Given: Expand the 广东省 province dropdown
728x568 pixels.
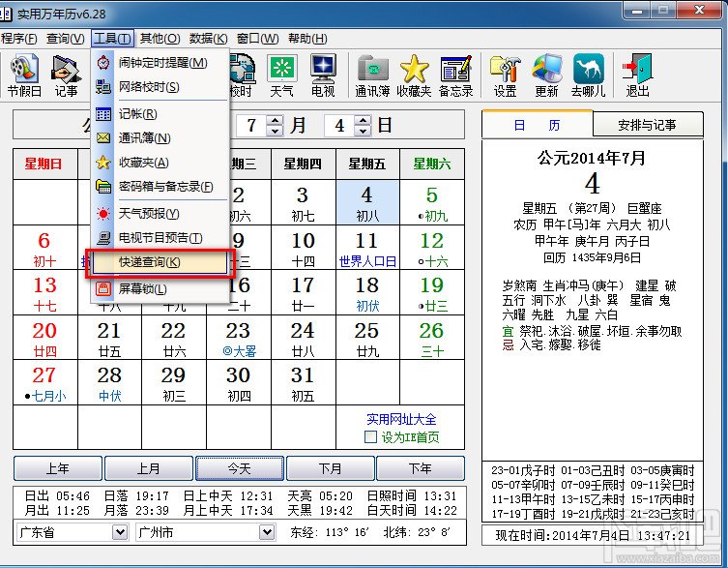Looking at the screenshot, I should pos(120,532).
